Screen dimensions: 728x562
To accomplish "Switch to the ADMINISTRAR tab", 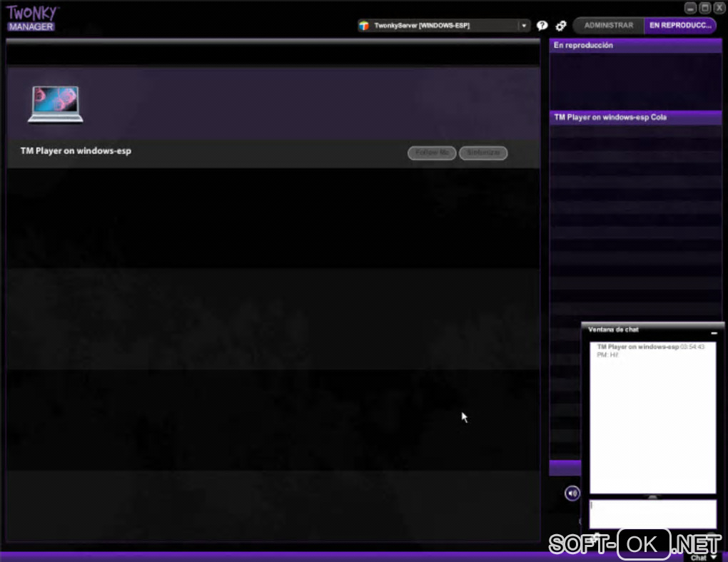I will 609,26.
